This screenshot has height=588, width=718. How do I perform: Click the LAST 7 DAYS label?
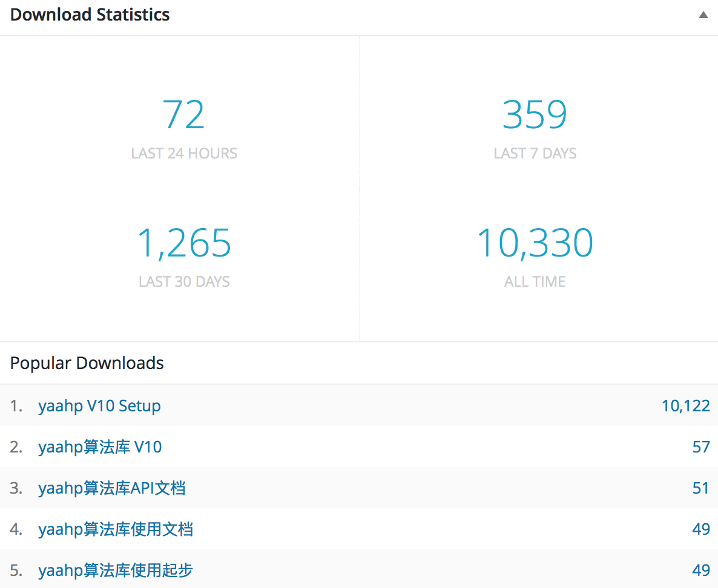pyautogui.click(x=535, y=153)
